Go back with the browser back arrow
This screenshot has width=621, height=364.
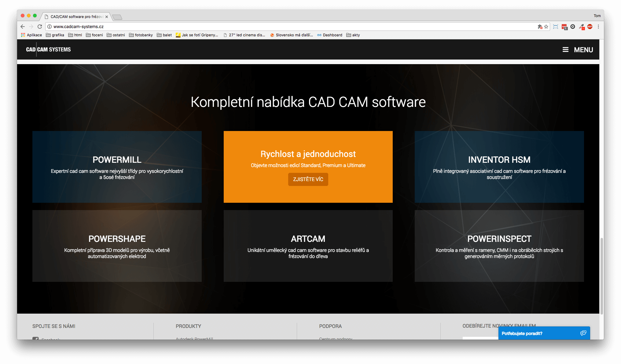coord(23,27)
